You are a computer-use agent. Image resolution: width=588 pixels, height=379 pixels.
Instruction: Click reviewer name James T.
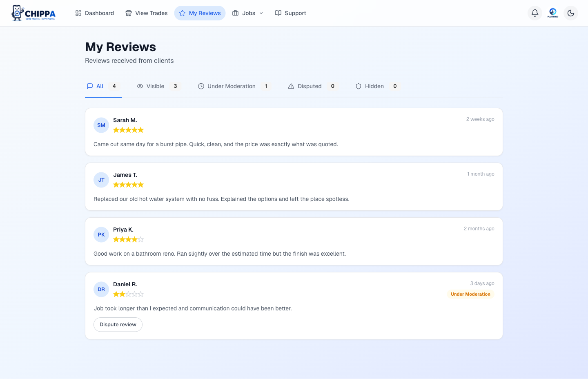point(125,175)
